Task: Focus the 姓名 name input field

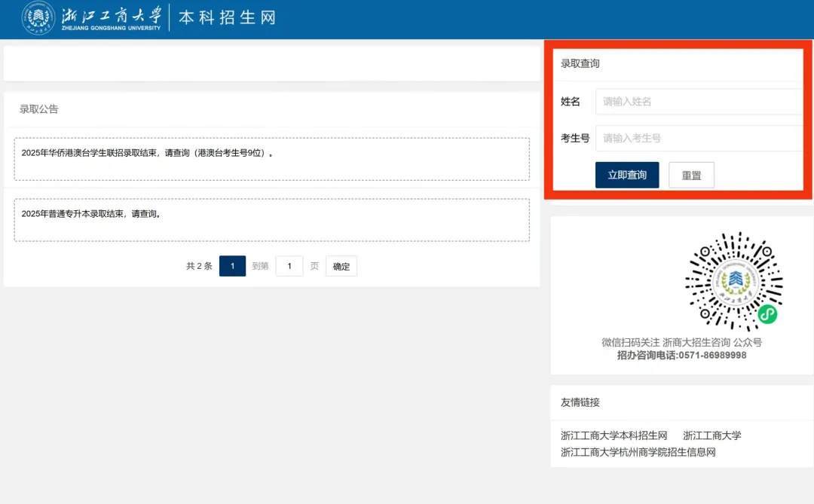Action: pos(699,101)
